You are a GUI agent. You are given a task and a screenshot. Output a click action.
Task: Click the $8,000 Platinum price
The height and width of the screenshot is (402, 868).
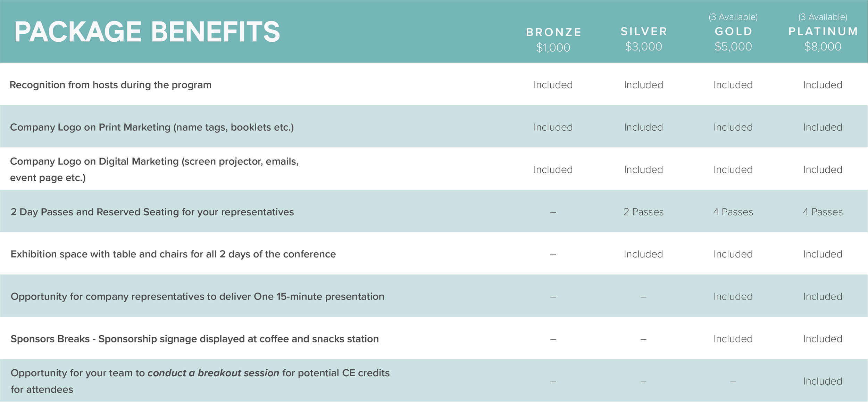823,47
